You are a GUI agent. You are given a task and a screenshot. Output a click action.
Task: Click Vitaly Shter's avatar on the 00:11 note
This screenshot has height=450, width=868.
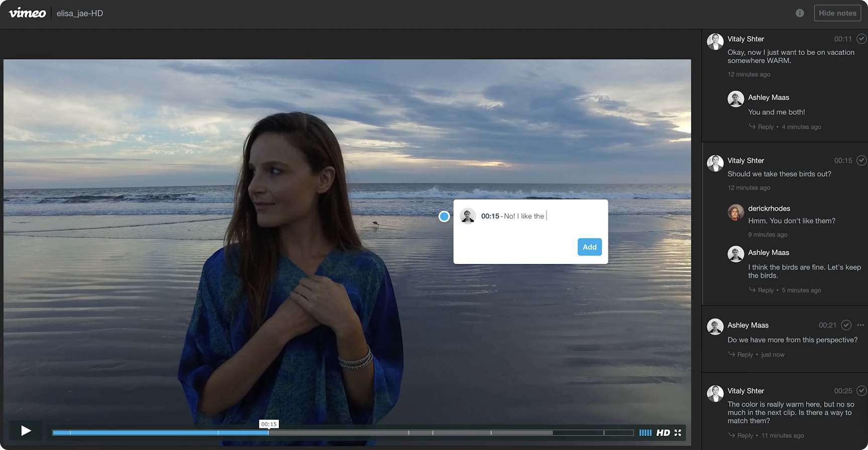pos(715,42)
